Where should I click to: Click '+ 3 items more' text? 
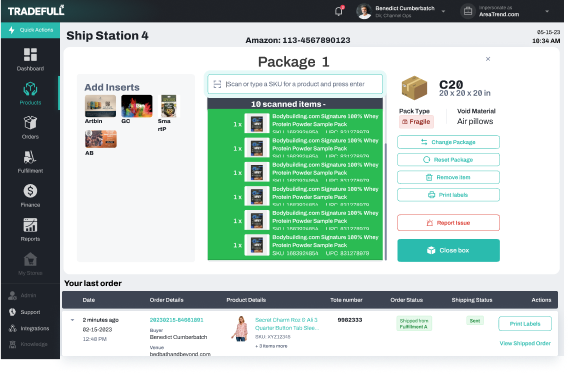[271, 346]
